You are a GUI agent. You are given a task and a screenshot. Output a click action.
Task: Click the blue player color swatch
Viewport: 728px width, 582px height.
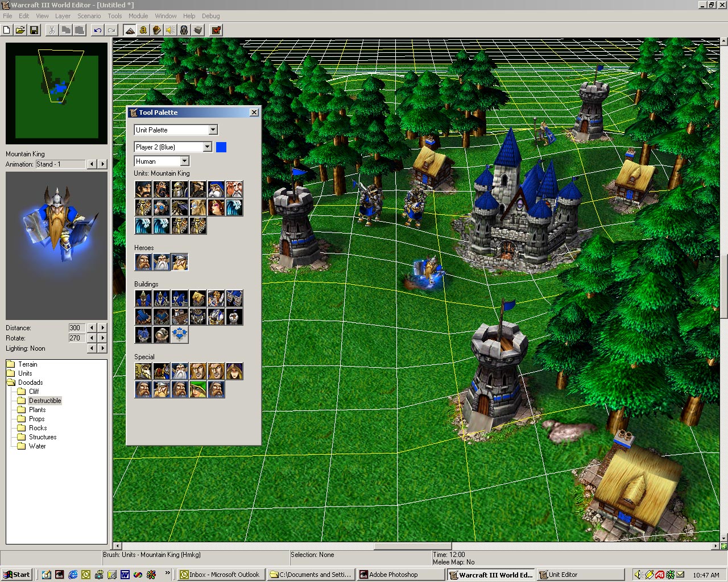click(x=221, y=147)
